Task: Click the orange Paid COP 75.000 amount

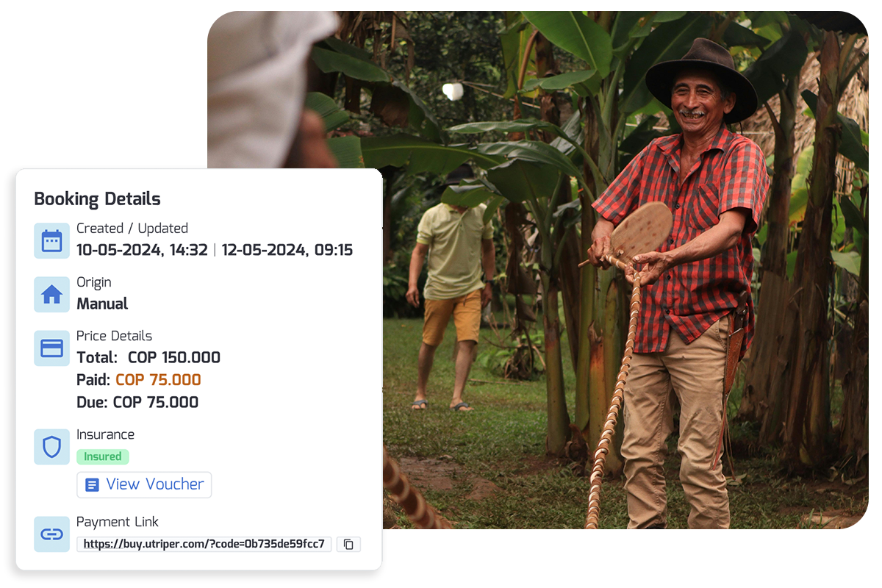Action: point(158,380)
